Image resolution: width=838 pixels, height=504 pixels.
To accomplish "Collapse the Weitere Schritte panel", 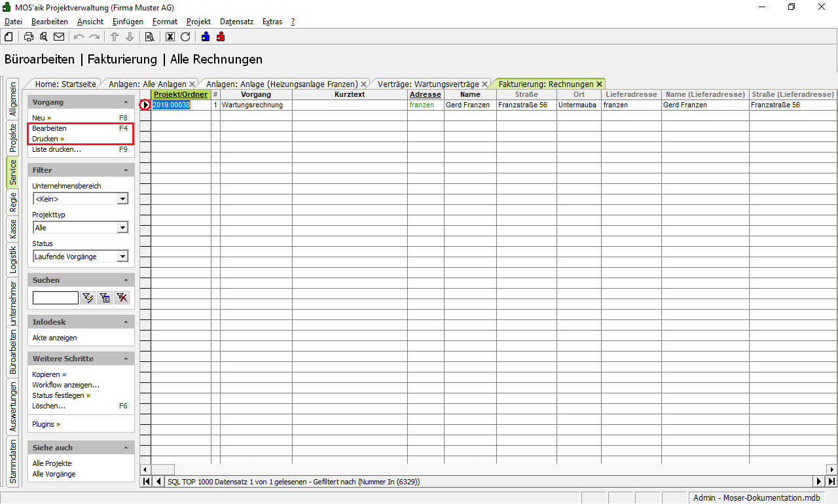I will tap(126, 359).
